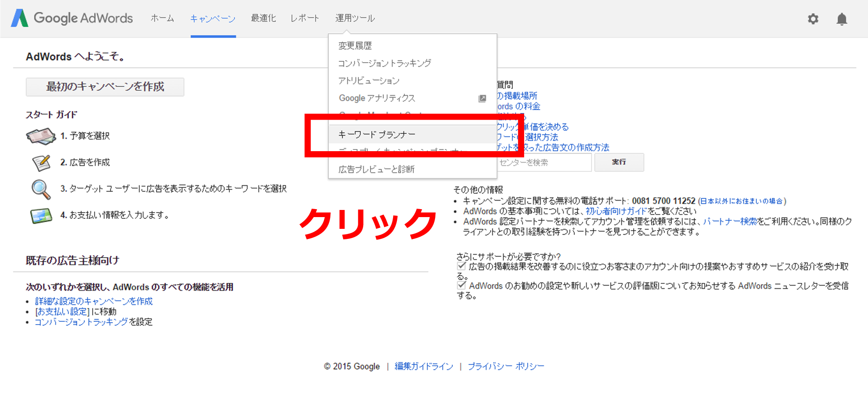The image size is (868, 409).
Task: Open the クリック単価を決める help link
Action: point(532,127)
